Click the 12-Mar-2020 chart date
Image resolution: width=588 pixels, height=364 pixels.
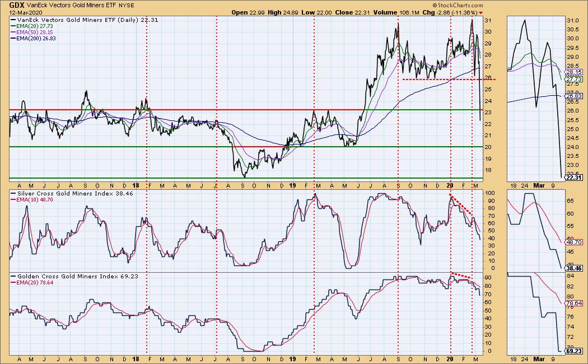(x=25, y=12)
